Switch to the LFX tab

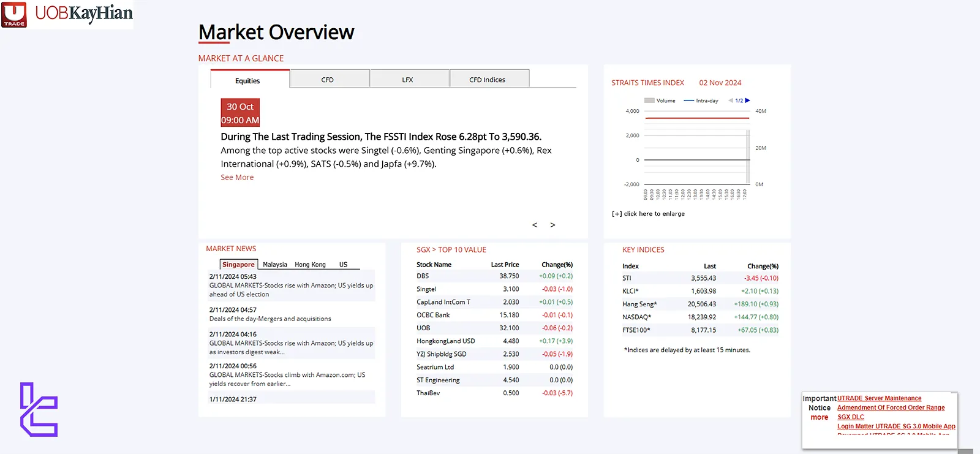tap(409, 79)
